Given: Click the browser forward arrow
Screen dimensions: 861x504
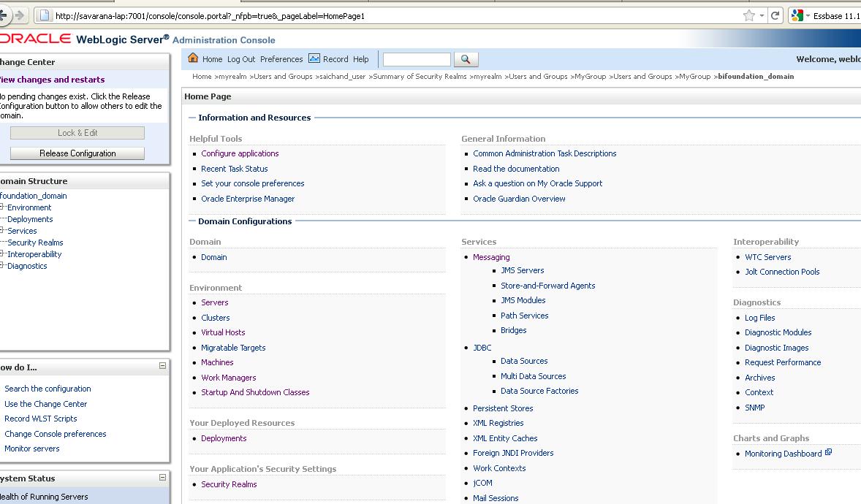Looking at the screenshot, I should pyautogui.click(x=20, y=15).
